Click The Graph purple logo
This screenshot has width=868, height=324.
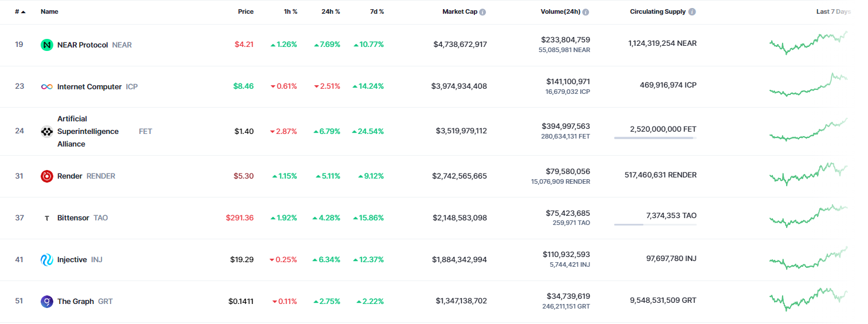point(47,301)
